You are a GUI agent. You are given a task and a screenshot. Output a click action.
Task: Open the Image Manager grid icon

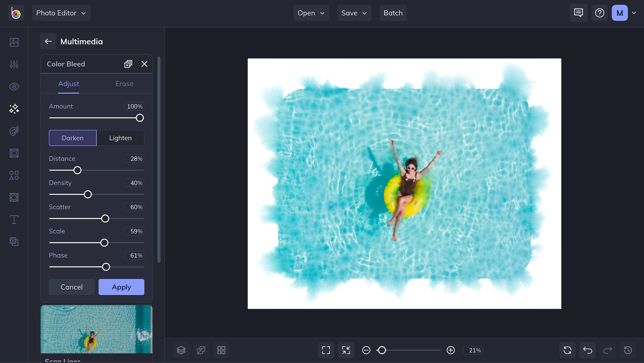(221, 350)
